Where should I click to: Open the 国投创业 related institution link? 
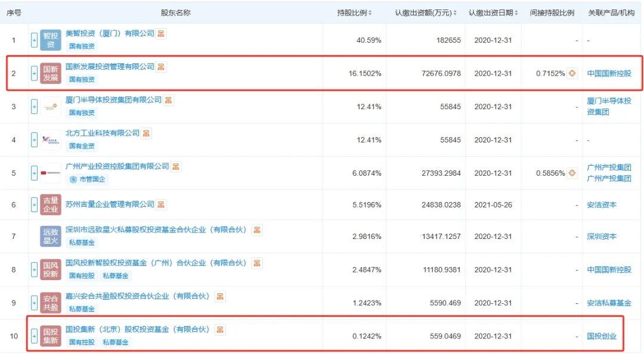coord(602,336)
